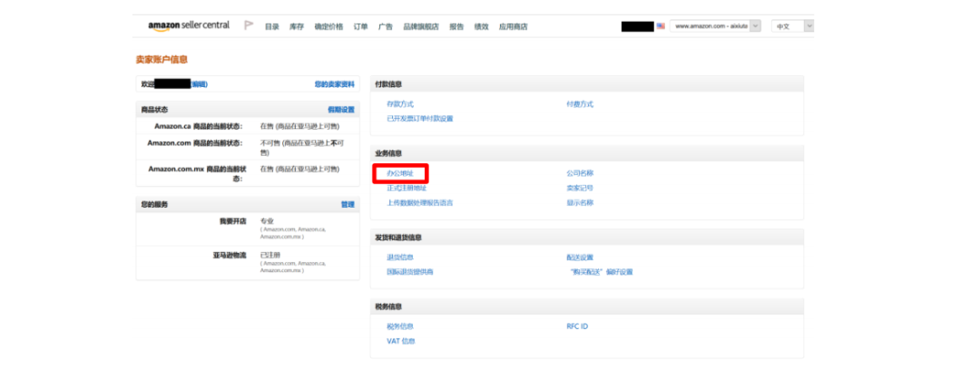Click the 已注册 status text

270,255
